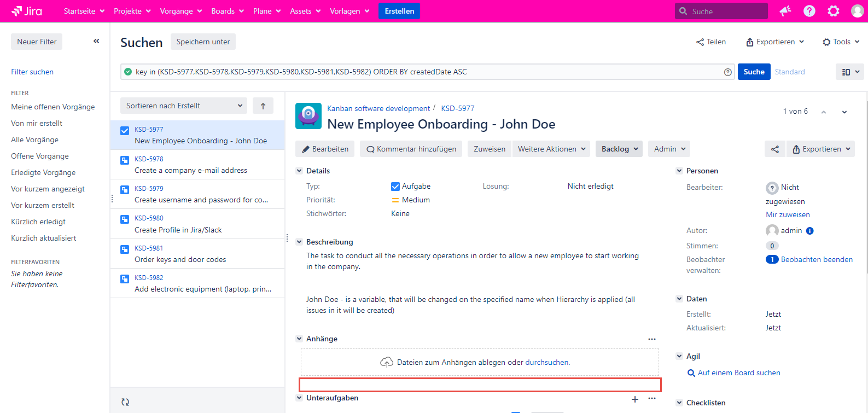Open Jira settings gear icon

(x=834, y=11)
